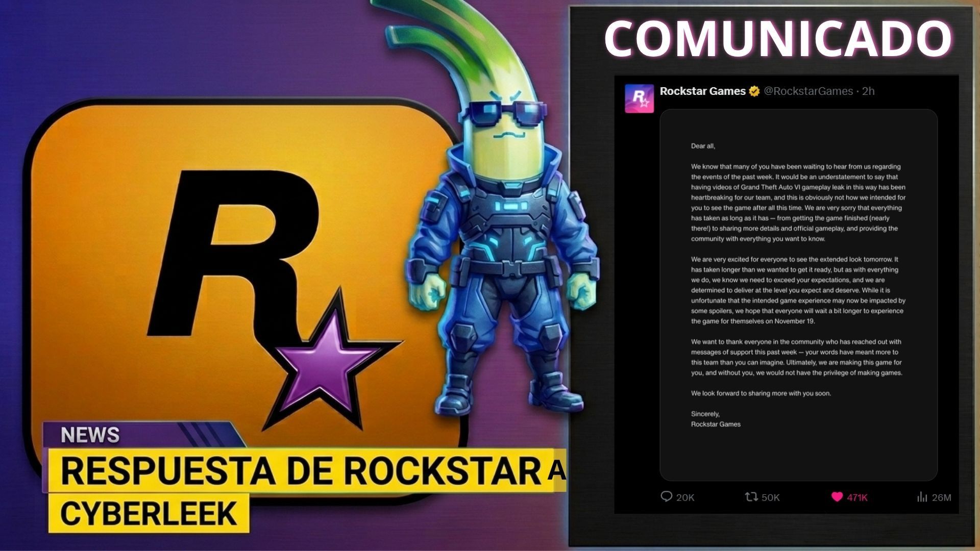Click the CYBERLEEK yellow banner text
This screenshot has width=980, height=551.
(x=149, y=513)
